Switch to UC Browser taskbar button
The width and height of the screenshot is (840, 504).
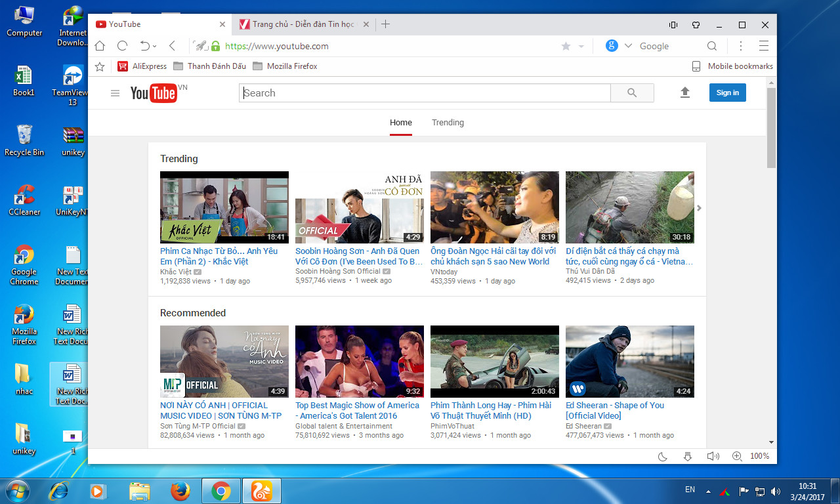point(262,491)
